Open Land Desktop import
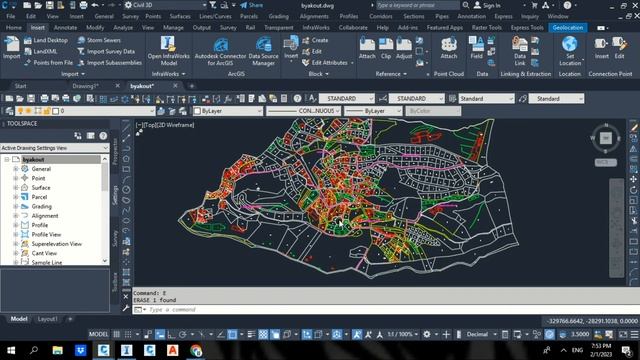Image resolution: width=640 pixels, height=360 pixels. pyautogui.click(x=46, y=40)
